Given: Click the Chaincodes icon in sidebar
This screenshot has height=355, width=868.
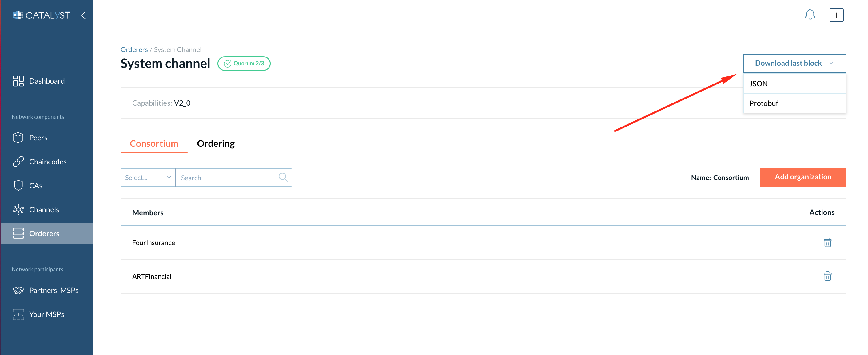Looking at the screenshot, I should point(19,161).
